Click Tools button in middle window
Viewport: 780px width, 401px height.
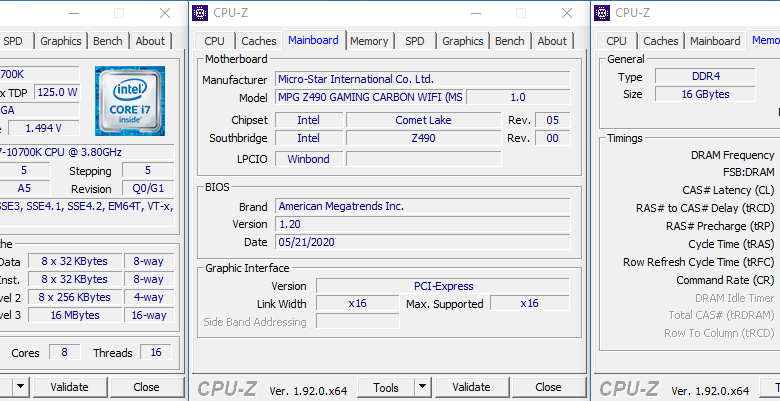(x=386, y=387)
